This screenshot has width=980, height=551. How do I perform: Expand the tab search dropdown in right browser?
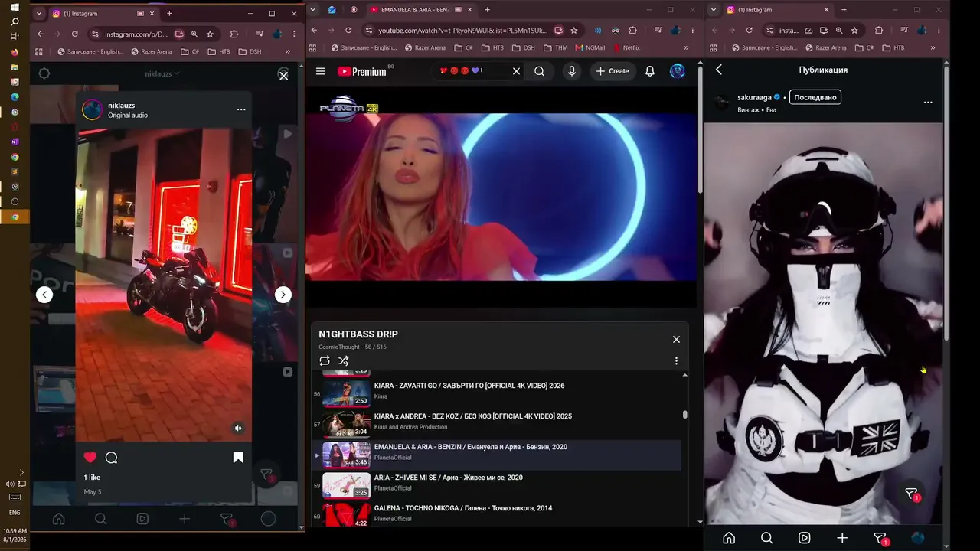point(714,10)
